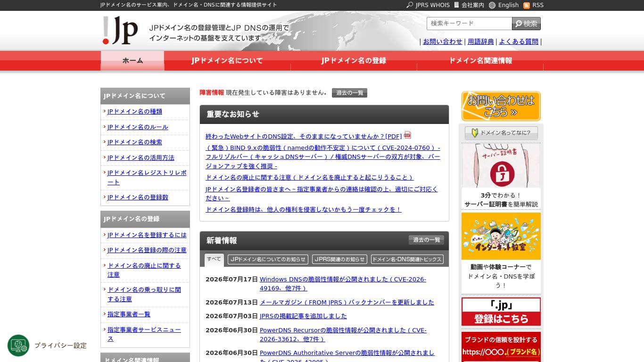Open the ブランドの信頼を設計する banner
Image resolution: width=644 pixels, height=362 pixels.
[501, 347]
